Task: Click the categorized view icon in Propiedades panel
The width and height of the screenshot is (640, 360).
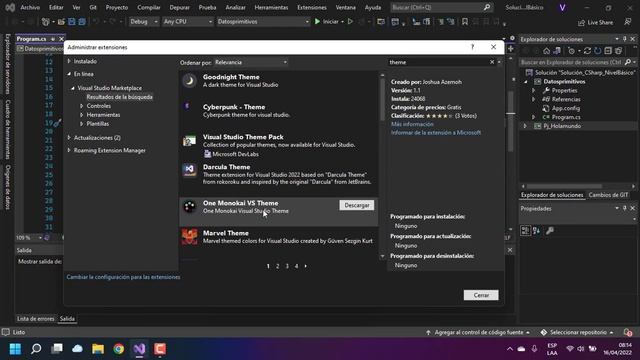Action: tap(525, 231)
